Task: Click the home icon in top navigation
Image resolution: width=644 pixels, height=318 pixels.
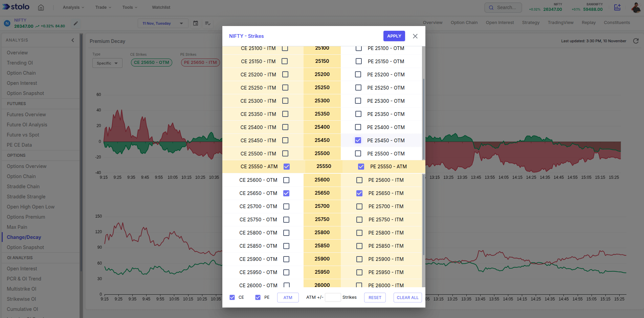Action: (41, 7)
